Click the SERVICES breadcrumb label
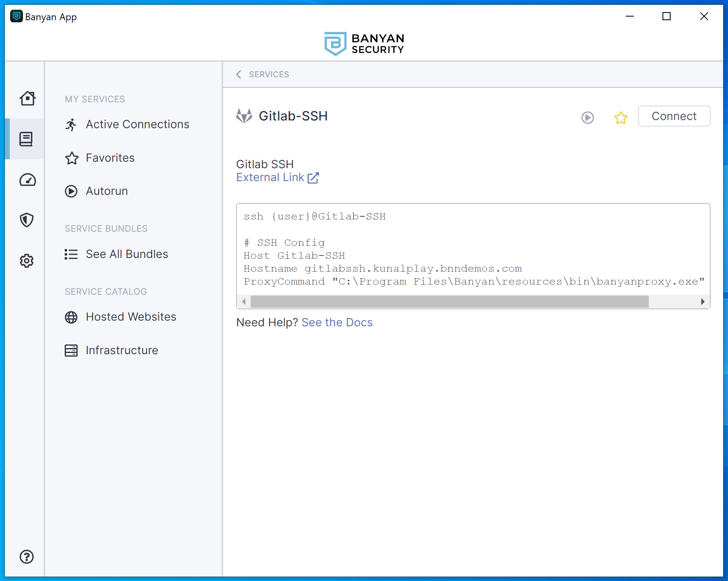The height and width of the screenshot is (581, 728). [269, 74]
